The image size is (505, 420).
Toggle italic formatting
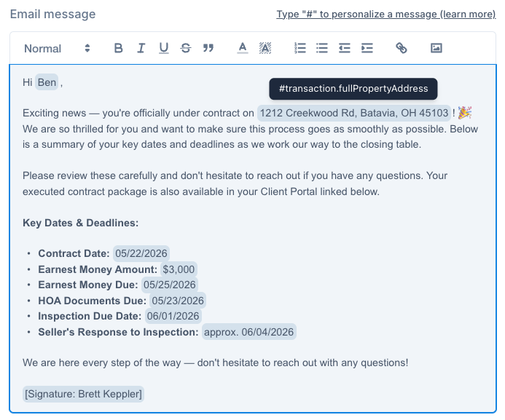(141, 48)
